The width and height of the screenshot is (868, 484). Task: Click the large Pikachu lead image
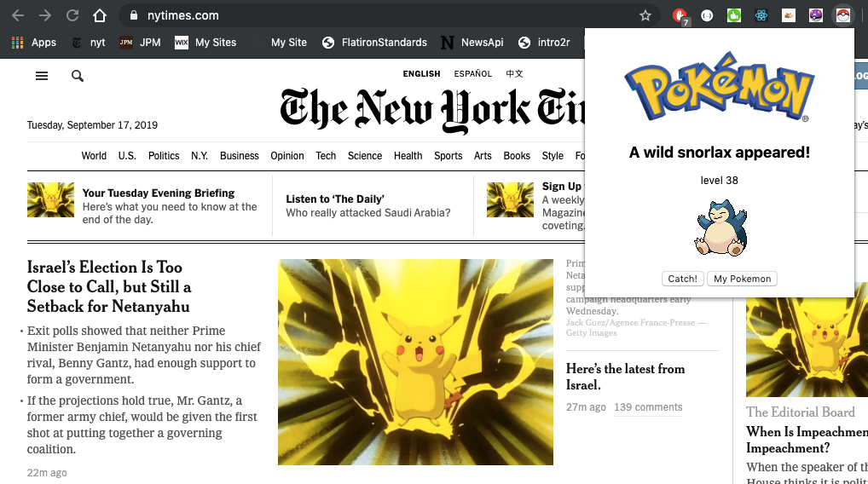point(415,362)
